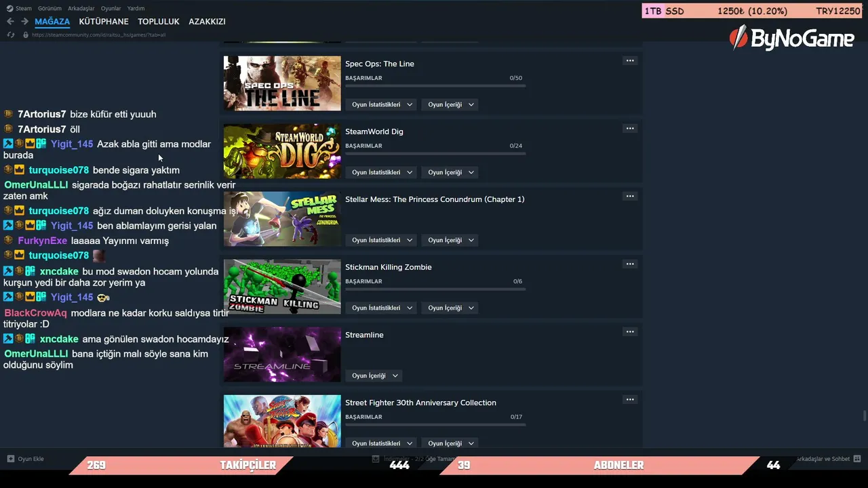The width and height of the screenshot is (868, 488).
Task: Click the Spec Ops: The Line thumbnail
Action: [x=282, y=83]
